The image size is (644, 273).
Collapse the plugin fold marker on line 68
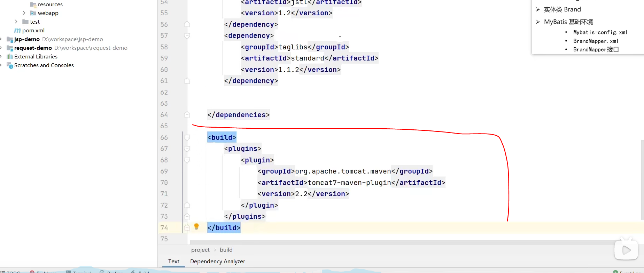pos(187,160)
